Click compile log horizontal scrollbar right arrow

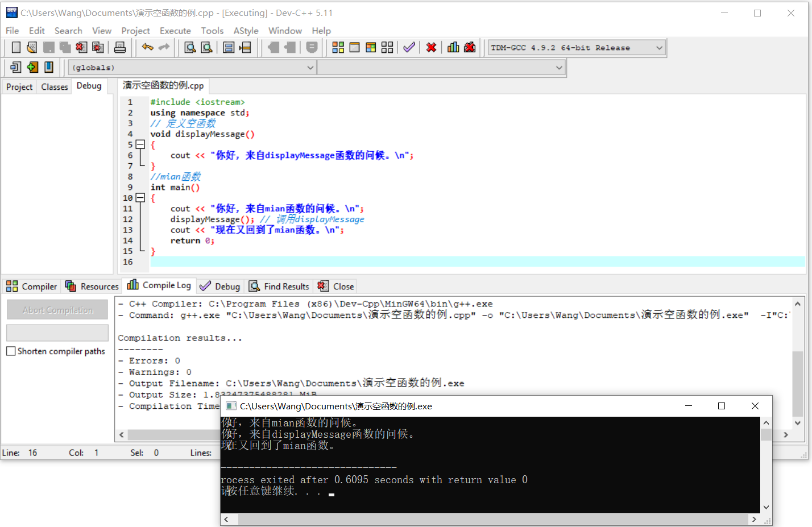point(786,435)
